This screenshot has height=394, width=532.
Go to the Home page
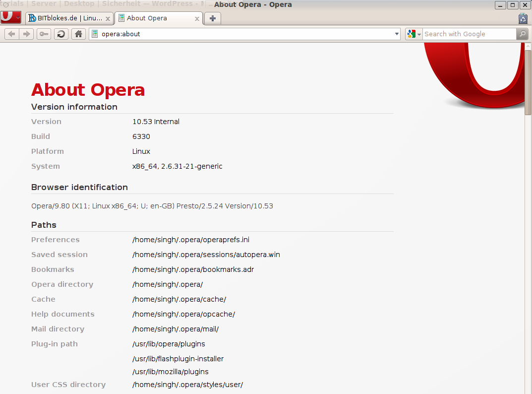tap(79, 34)
